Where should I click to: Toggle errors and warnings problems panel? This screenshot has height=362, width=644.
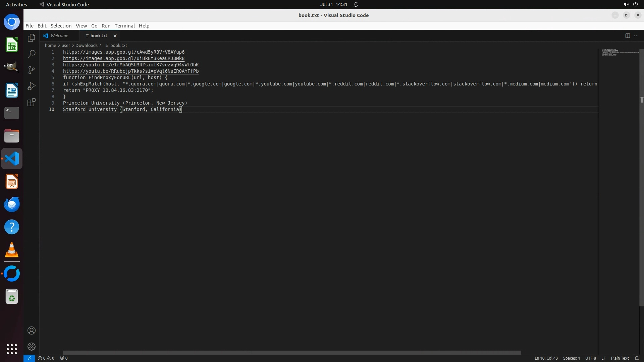pyautogui.click(x=46, y=358)
